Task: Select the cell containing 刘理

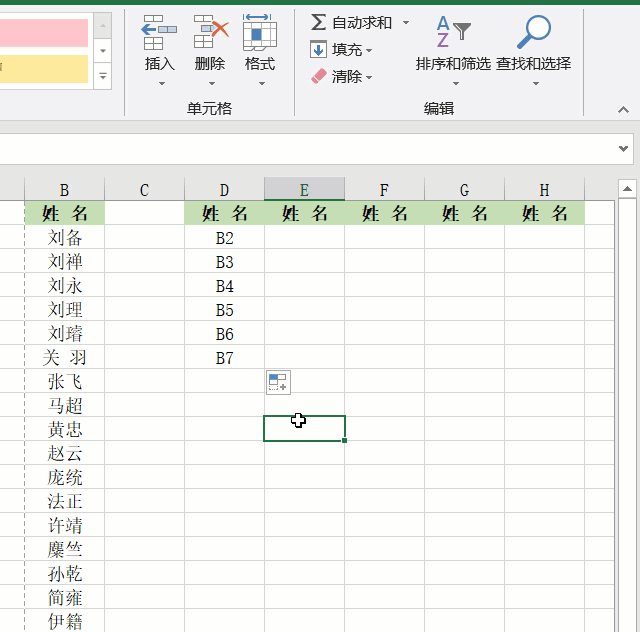Action: (x=64, y=309)
